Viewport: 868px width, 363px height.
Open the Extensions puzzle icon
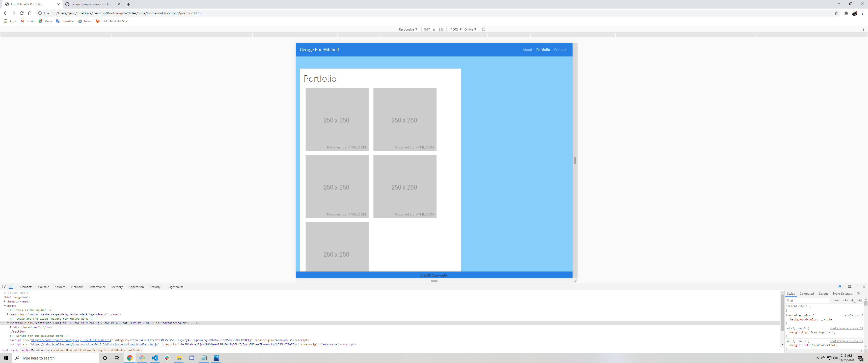[x=846, y=13]
